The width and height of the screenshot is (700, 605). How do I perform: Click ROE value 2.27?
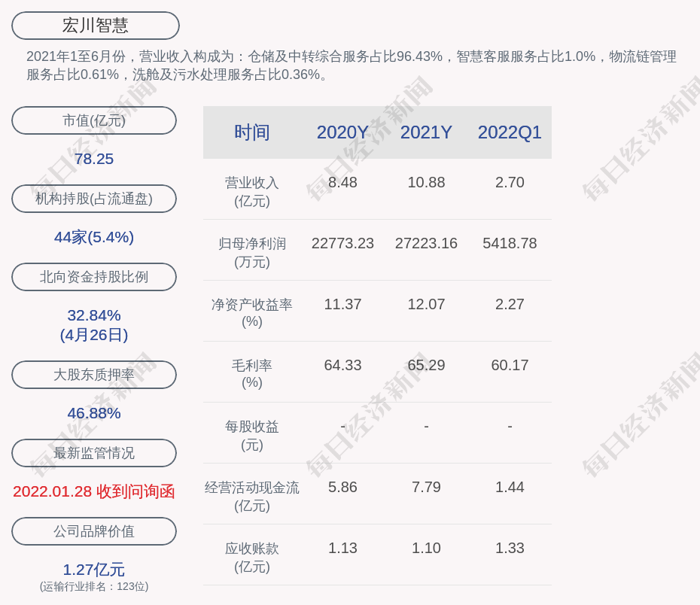[510, 304]
